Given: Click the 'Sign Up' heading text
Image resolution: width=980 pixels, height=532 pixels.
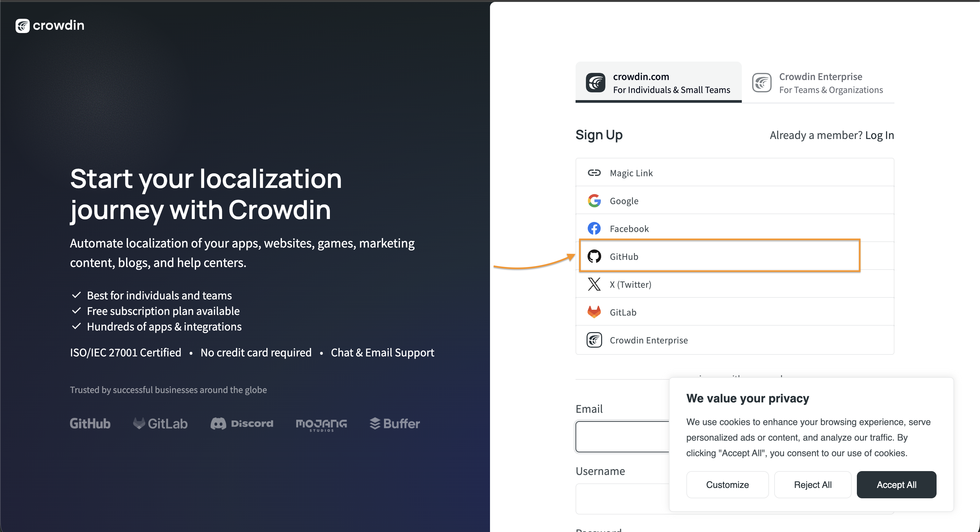Looking at the screenshot, I should (599, 135).
